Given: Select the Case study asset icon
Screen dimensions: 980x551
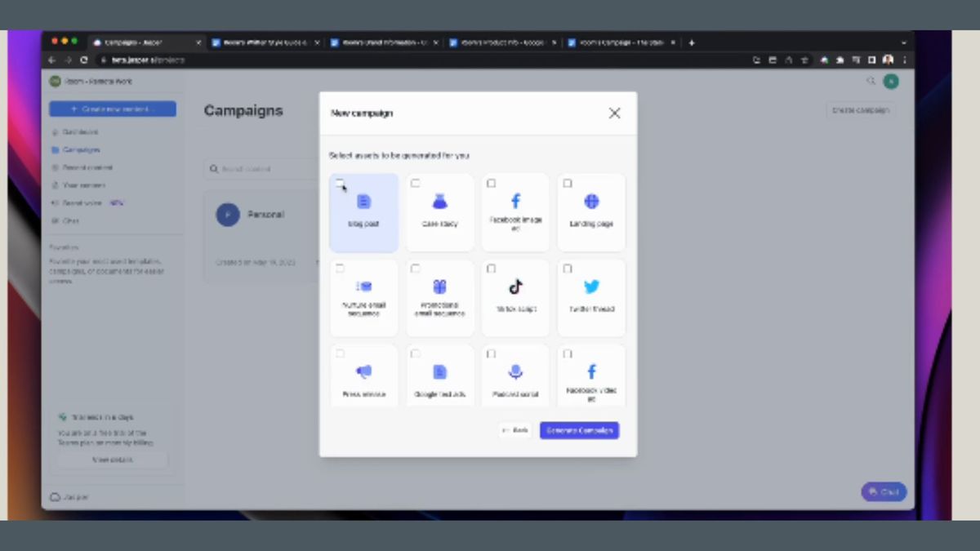Looking at the screenshot, I should click(x=439, y=202).
